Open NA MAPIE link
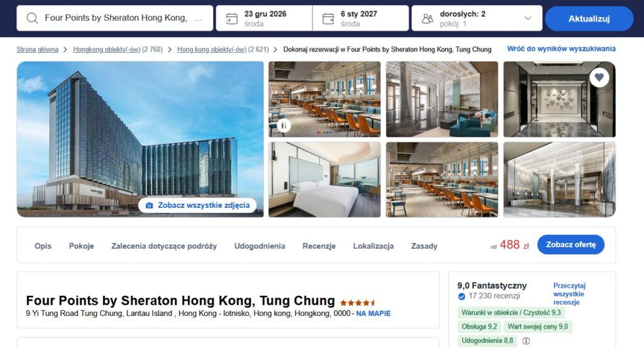 click(x=374, y=313)
